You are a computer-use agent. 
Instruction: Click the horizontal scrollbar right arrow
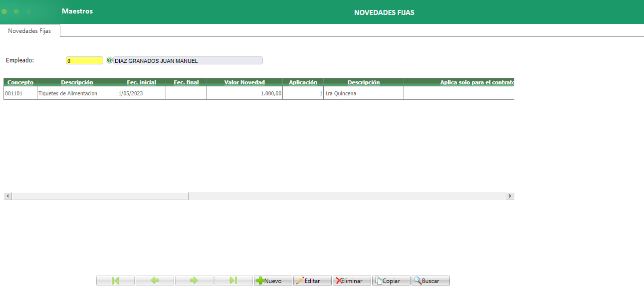[x=510, y=196]
